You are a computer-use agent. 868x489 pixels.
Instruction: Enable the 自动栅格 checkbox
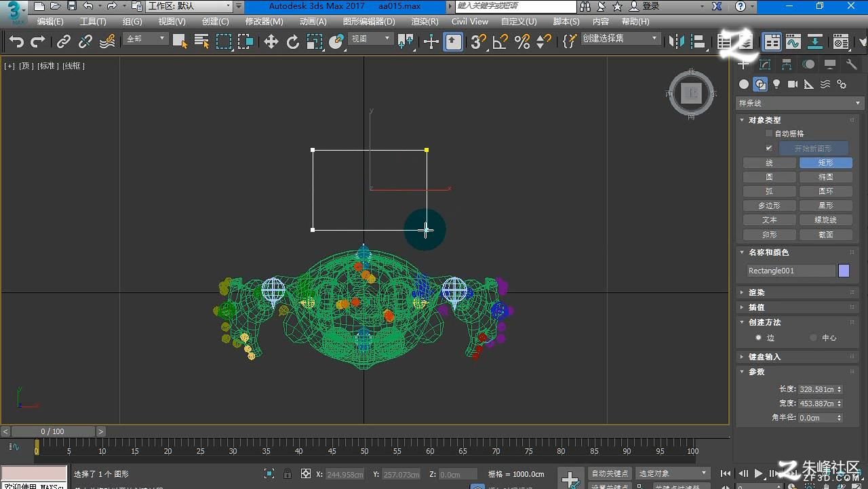[x=769, y=134]
